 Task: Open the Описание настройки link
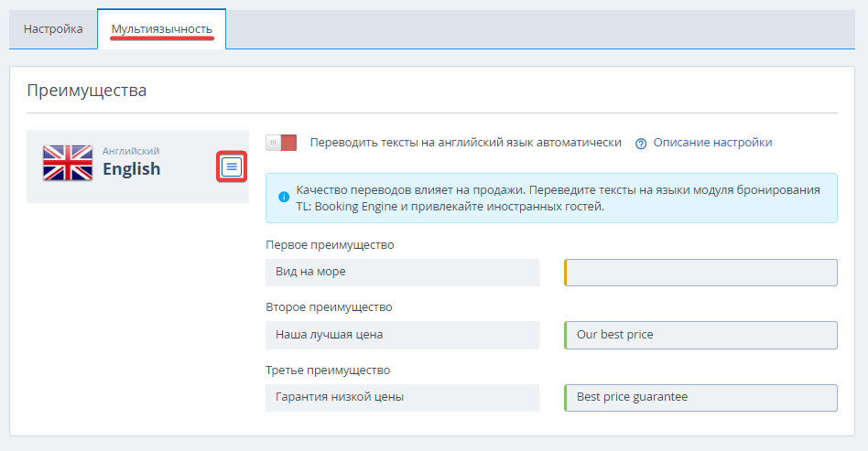[712, 142]
